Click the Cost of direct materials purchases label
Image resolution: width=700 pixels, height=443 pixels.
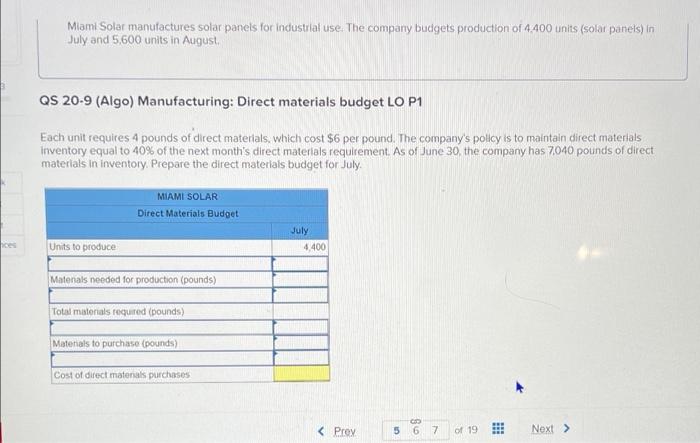[x=121, y=375]
